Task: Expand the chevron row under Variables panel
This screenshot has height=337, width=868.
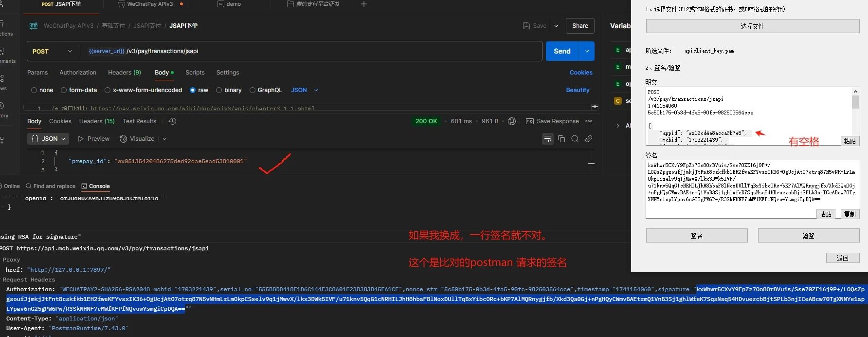Action: click(618, 126)
